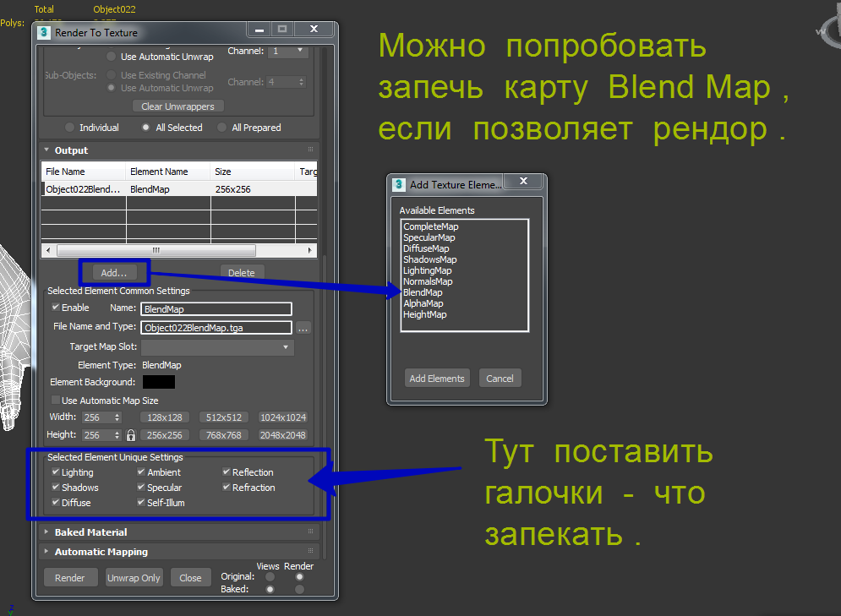Click the file browse ellipsis button
841x616 pixels.
click(303, 328)
